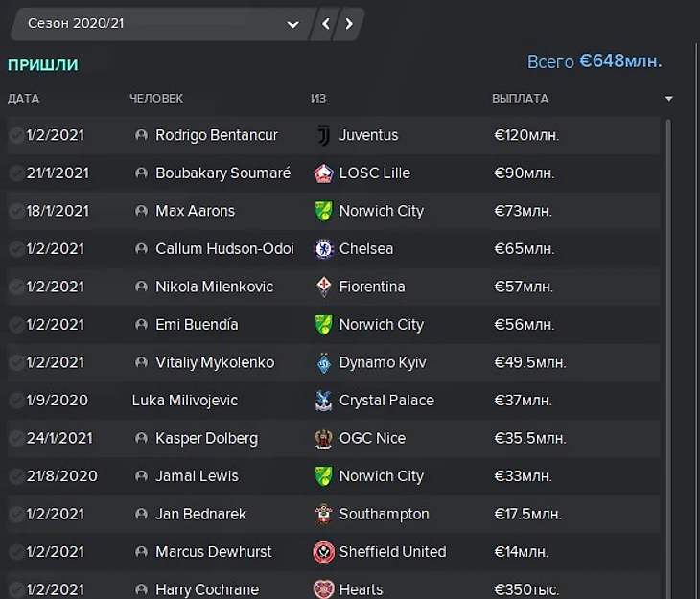Click the Chelsea club badge
Viewport: 700px width, 599px height.
323,249
